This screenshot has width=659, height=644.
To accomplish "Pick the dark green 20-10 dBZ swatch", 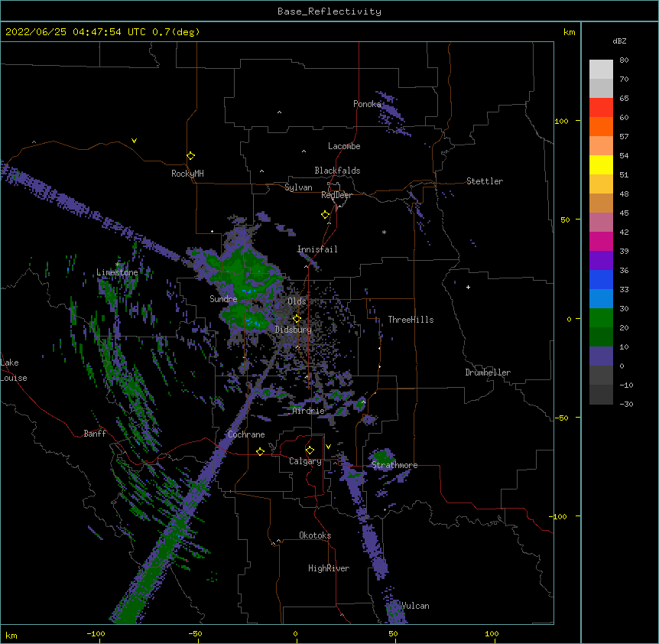I will pos(601,337).
